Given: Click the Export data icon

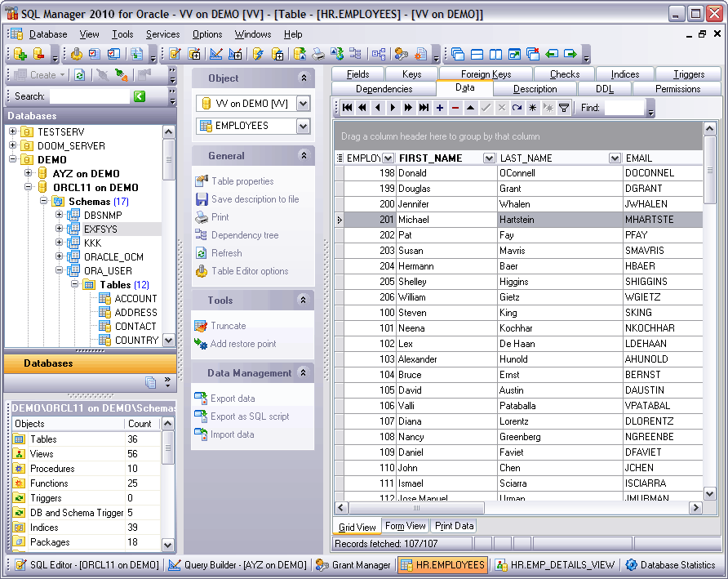Looking at the screenshot, I should (201, 399).
